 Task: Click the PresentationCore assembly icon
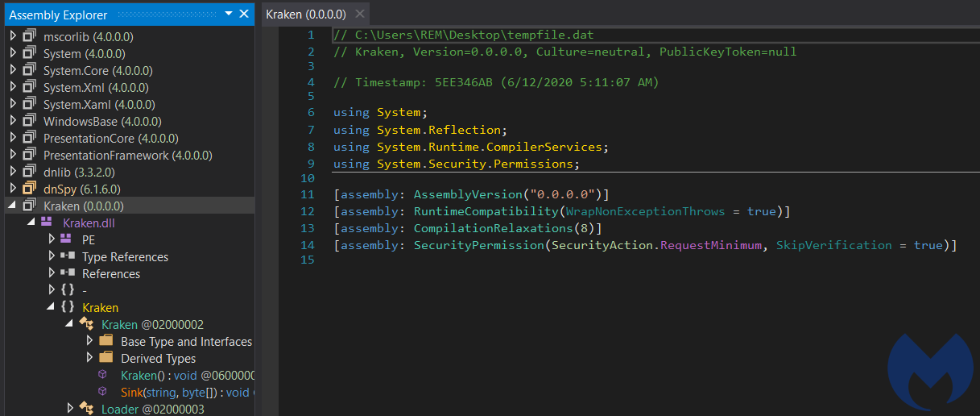click(x=30, y=138)
